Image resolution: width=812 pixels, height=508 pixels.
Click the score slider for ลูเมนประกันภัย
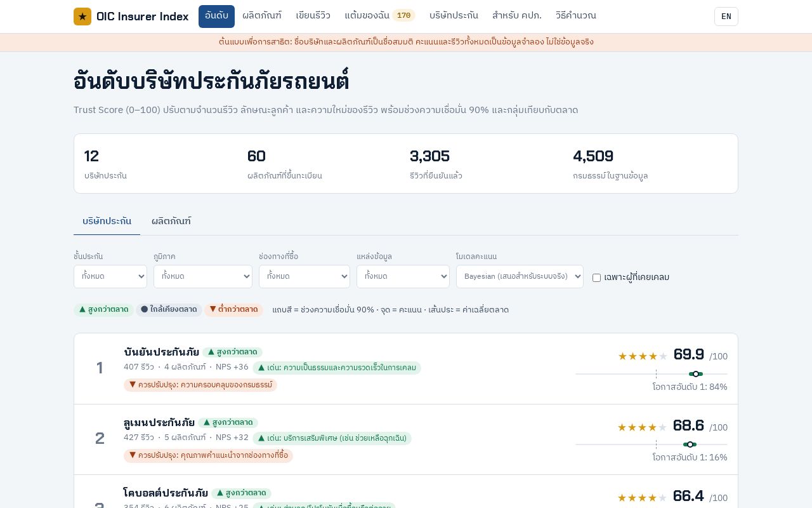(x=652, y=444)
